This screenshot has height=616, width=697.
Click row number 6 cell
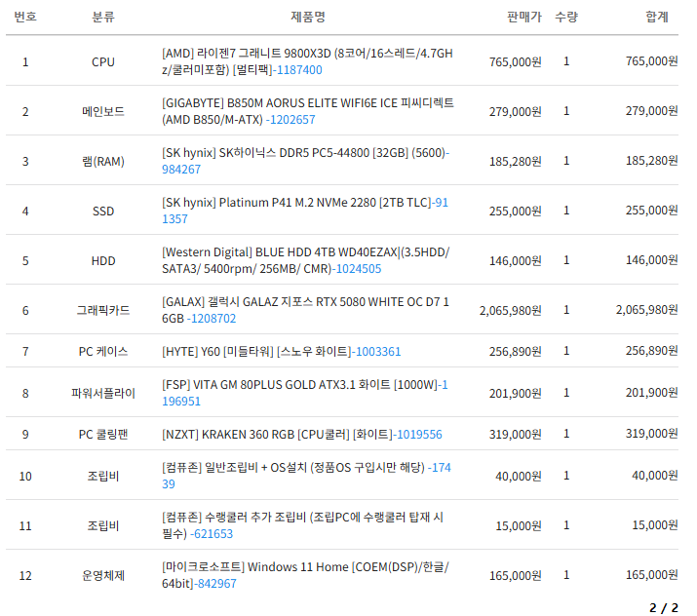point(25,310)
